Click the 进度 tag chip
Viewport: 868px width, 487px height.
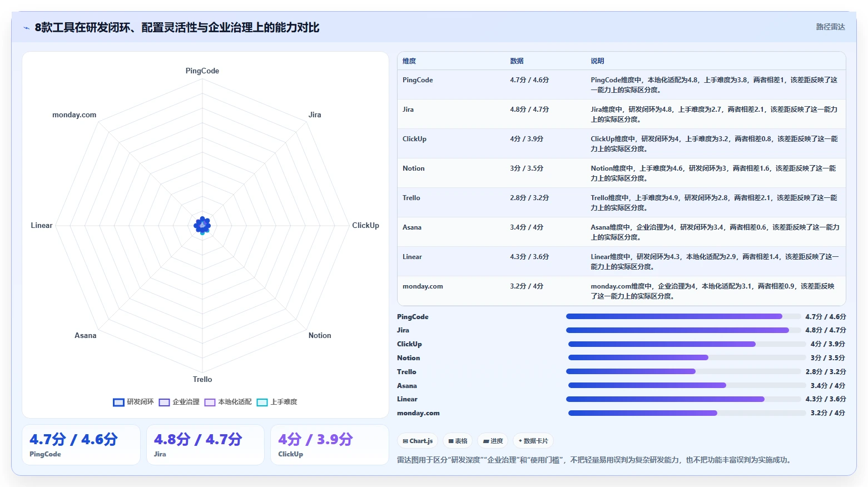(493, 441)
